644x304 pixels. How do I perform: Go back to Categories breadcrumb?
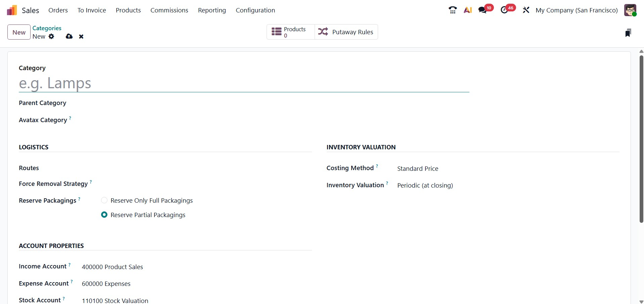coord(47,28)
